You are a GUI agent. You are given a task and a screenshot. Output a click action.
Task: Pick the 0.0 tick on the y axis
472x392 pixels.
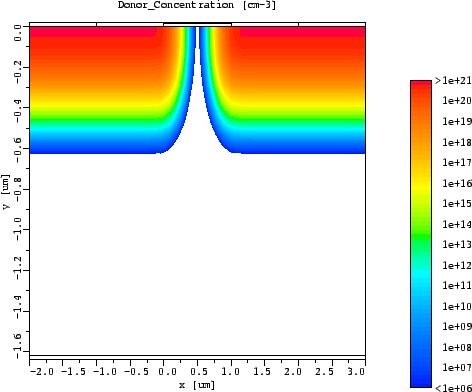tap(18, 33)
